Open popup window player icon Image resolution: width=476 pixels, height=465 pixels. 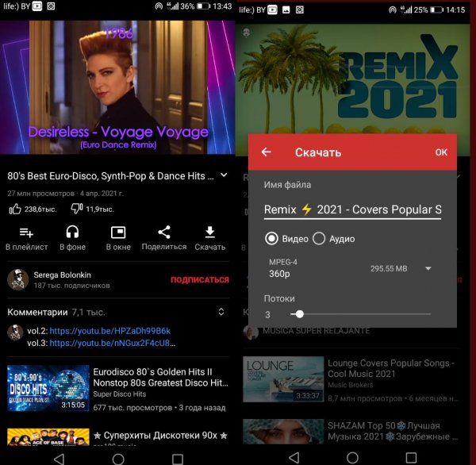pyautogui.click(x=118, y=232)
